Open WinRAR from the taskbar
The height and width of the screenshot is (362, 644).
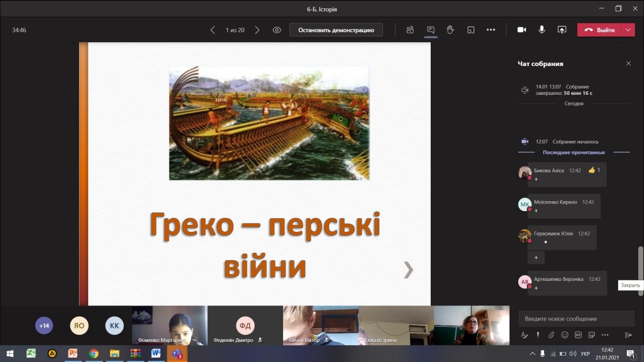tap(135, 353)
